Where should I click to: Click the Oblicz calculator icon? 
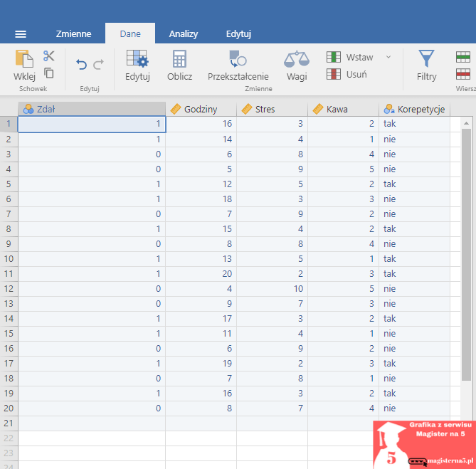coord(179,65)
